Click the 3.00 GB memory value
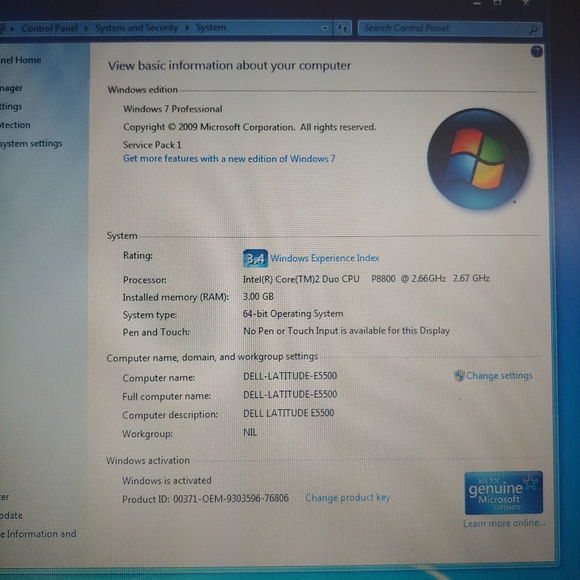The image size is (580, 580). coord(258,296)
